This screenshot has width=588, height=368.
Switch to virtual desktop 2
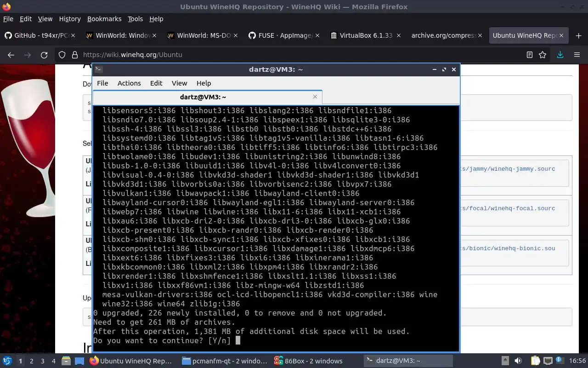pyautogui.click(x=31, y=361)
